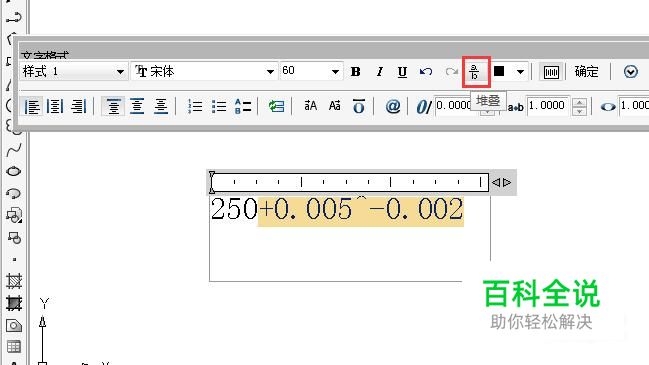Set middle vertical justification
Image resolution: width=649 pixels, height=365 pixels.
coord(137,106)
